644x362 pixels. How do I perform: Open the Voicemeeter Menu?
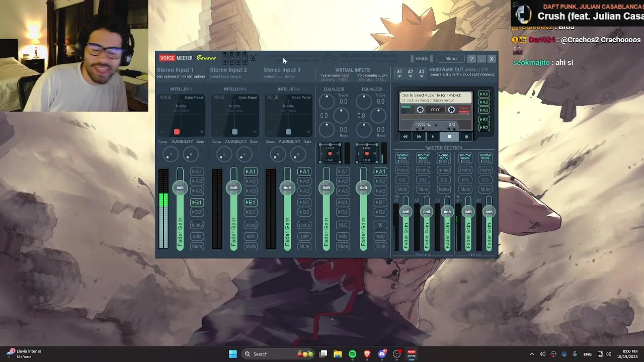(x=451, y=59)
